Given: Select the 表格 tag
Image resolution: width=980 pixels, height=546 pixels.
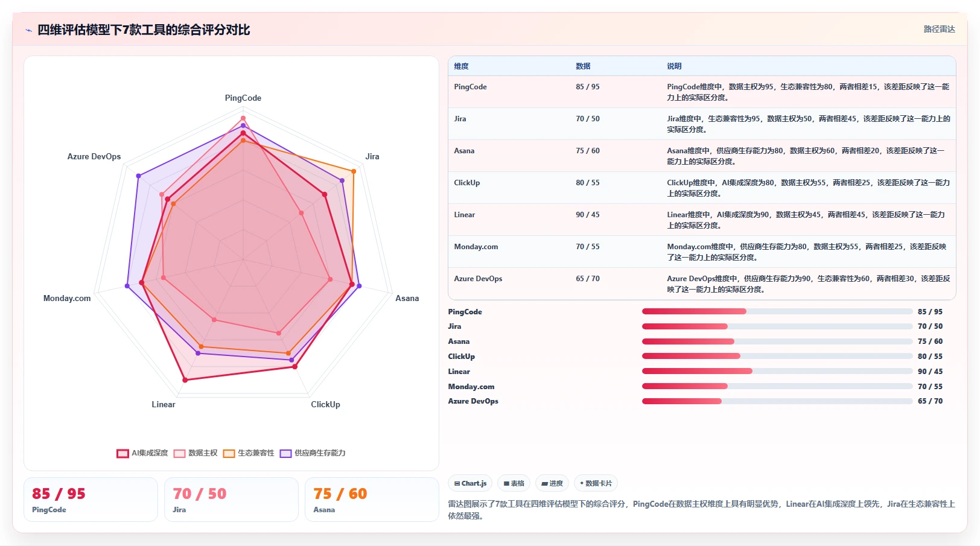Looking at the screenshot, I should (x=514, y=483).
